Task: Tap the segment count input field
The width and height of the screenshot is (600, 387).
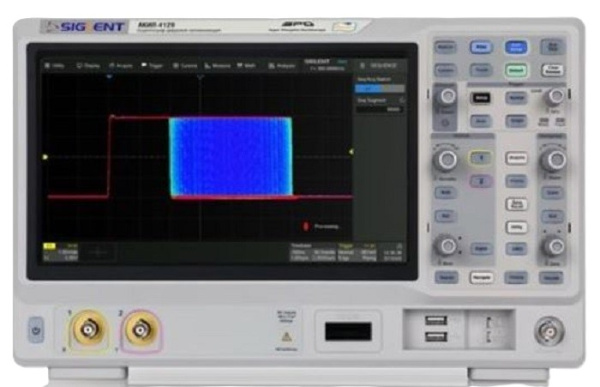Action: [380, 109]
